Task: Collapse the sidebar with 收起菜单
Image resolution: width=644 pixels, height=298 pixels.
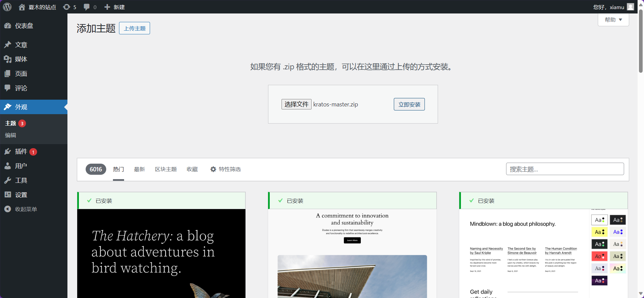Action: click(x=34, y=209)
